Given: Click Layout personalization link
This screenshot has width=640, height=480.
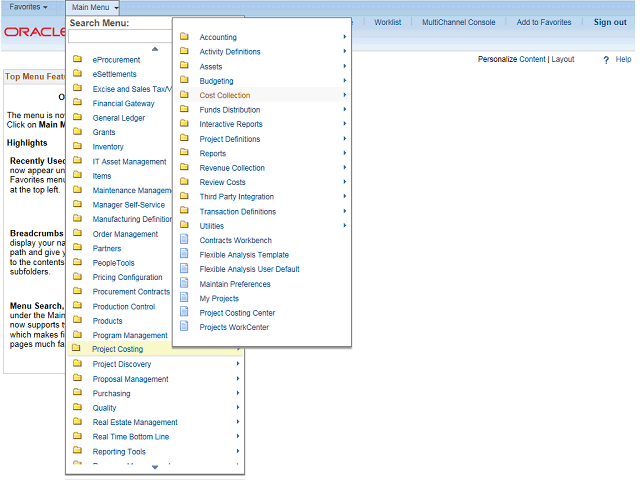Looking at the screenshot, I should (562, 59).
